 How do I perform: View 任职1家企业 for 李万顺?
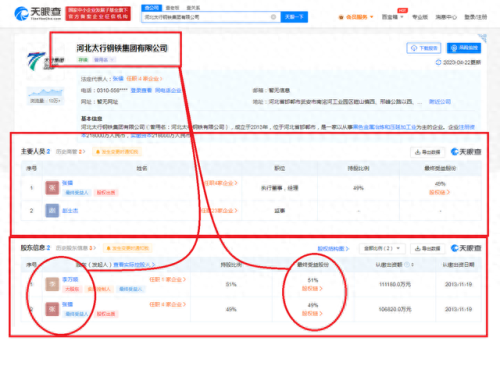tap(167, 279)
